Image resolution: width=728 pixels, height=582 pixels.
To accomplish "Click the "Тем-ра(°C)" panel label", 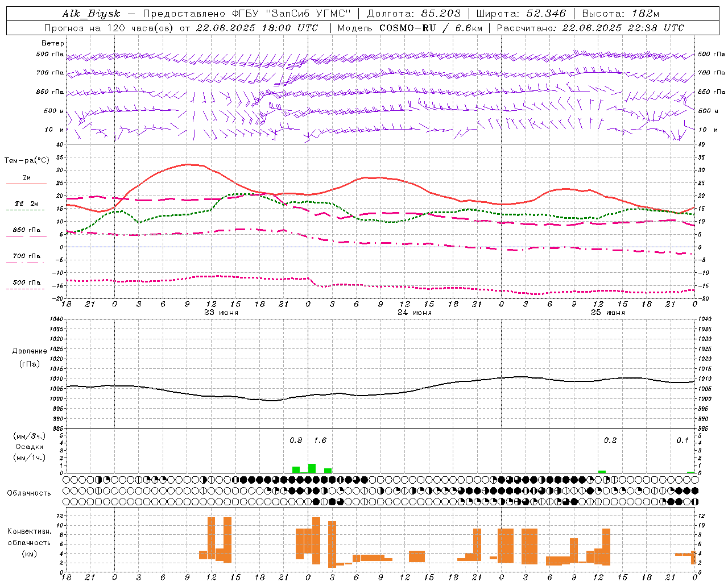I will pos(27,161).
